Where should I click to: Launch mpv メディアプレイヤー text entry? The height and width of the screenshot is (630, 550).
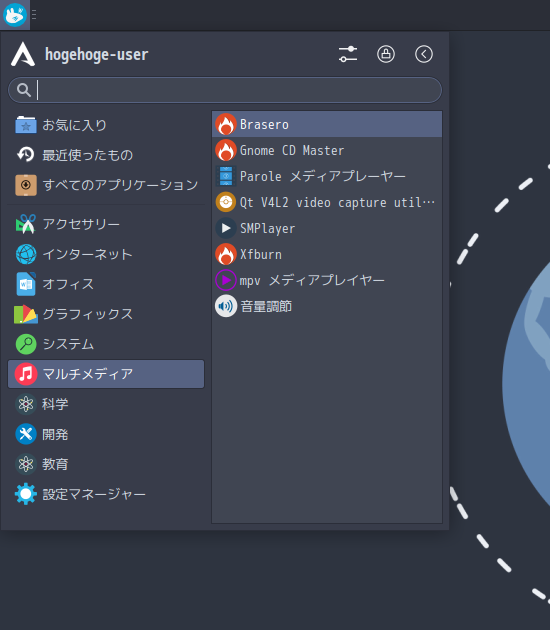point(312,280)
